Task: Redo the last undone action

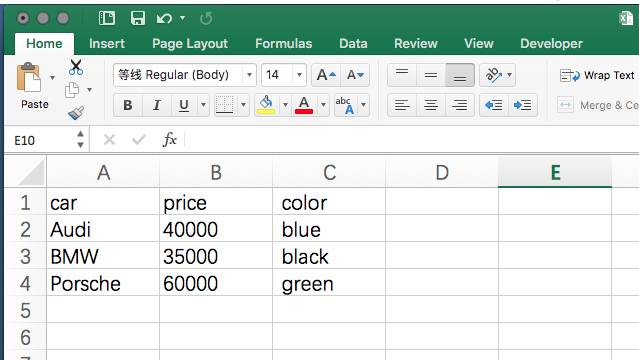Action: [x=206, y=18]
